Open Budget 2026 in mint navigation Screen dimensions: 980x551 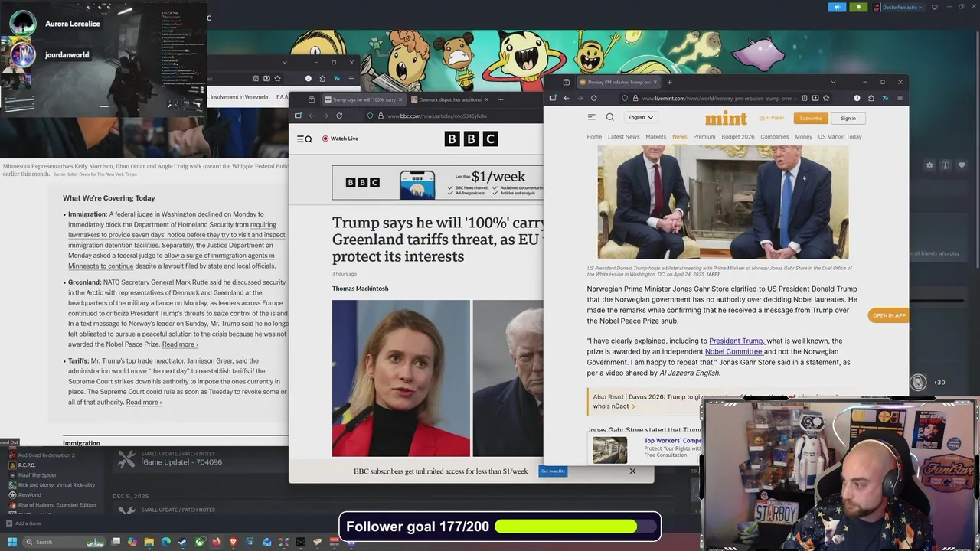pos(737,137)
